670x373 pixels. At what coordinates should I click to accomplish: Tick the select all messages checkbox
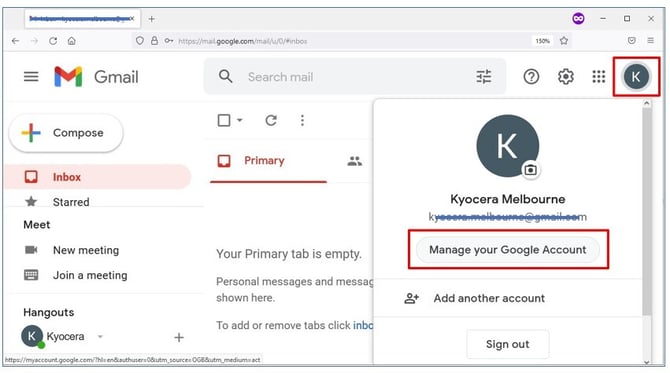[224, 120]
